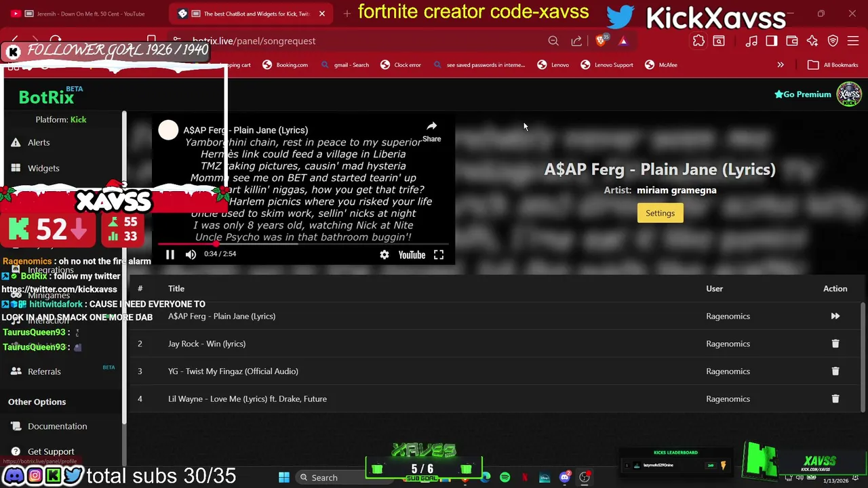Skip the current A$AP Ferg song
Screen dimensions: 868x488
point(835,316)
